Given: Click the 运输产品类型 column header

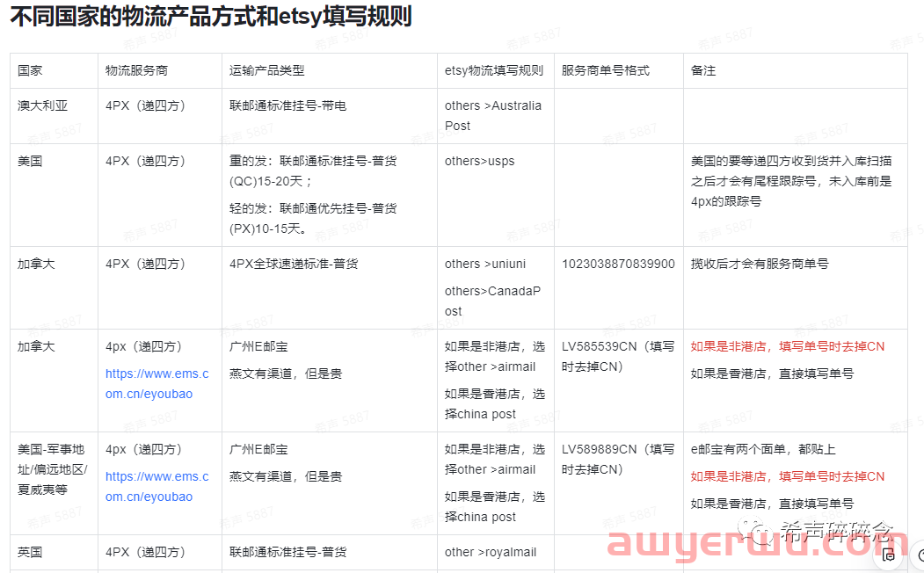Looking at the screenshot, I should (267, 70).
